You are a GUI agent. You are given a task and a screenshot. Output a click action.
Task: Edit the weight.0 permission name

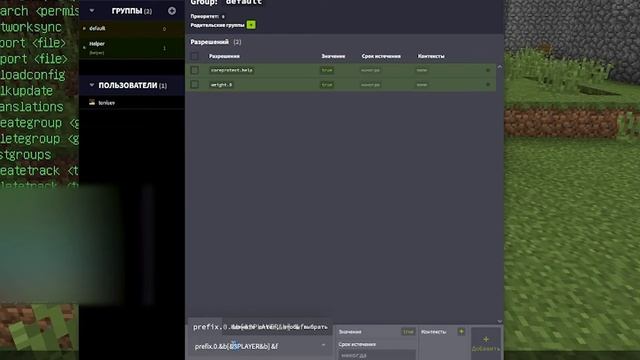(x=221, y=84)
